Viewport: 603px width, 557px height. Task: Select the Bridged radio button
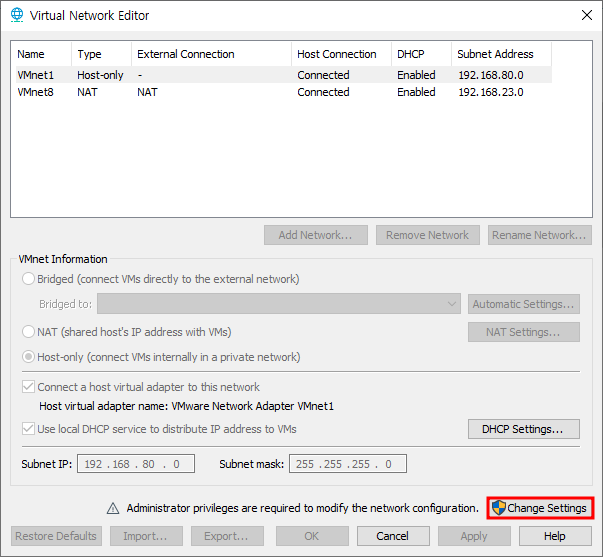pos(28,278)
